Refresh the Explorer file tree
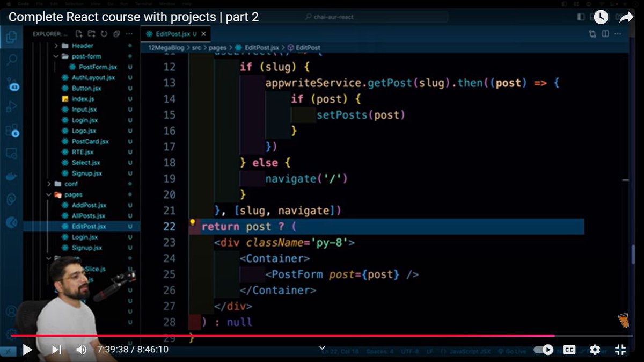This screenshot has height=362, width=644. (104, 34)
